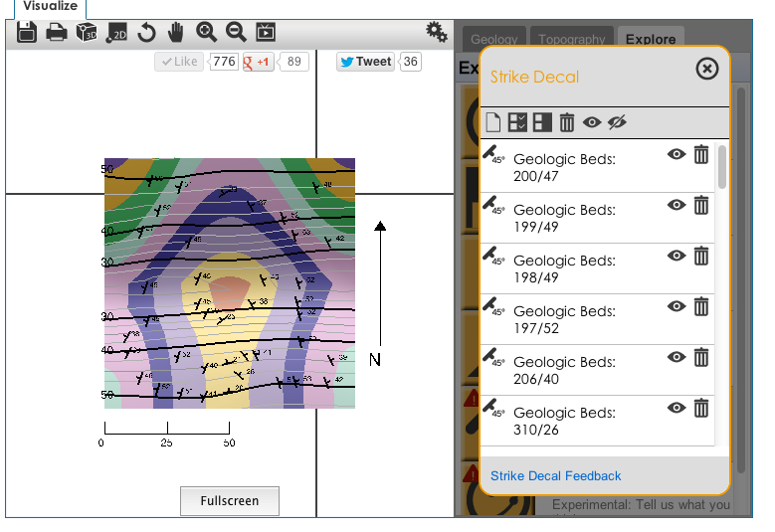Delete the Geologic Beds 199/49 entry
Image resolution: width=775 pixels, height=532 pixels.
(701, 205)
